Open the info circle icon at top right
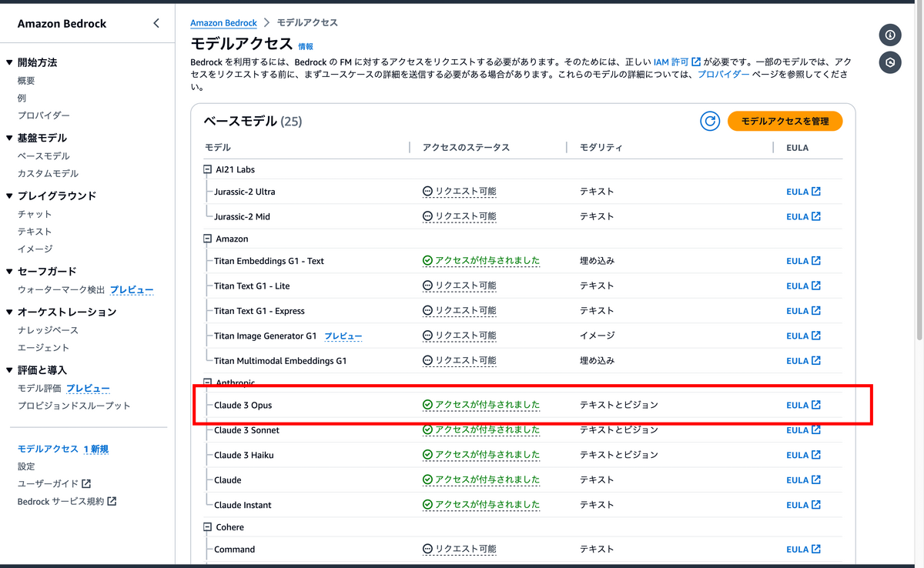The image size is (924, 568). point(890,35)
